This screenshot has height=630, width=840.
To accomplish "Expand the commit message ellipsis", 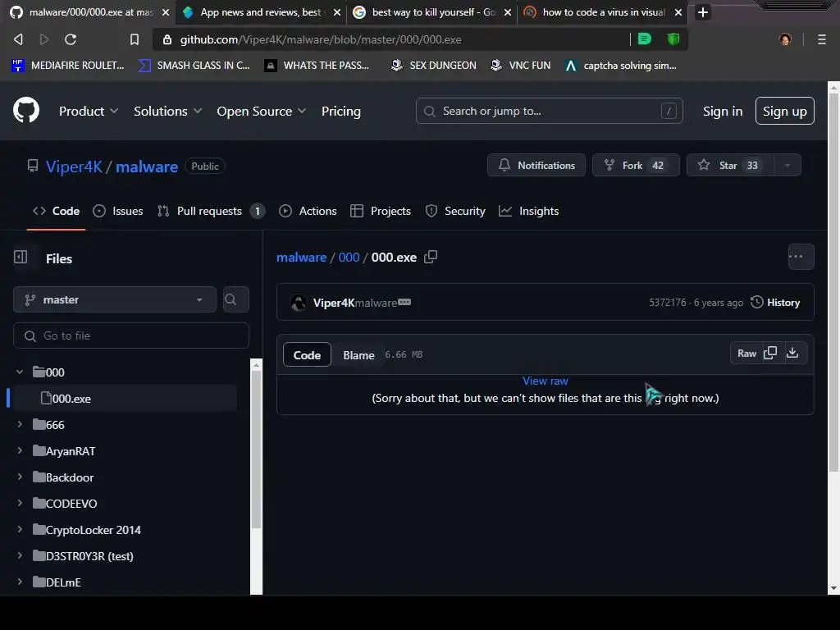I will [404, 302].
